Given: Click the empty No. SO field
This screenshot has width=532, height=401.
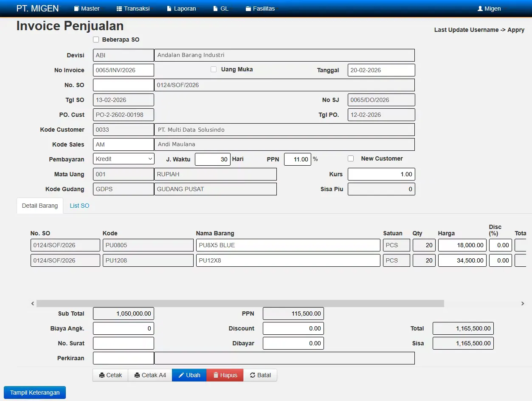Looking at the screenshot, I should point(124,85).
